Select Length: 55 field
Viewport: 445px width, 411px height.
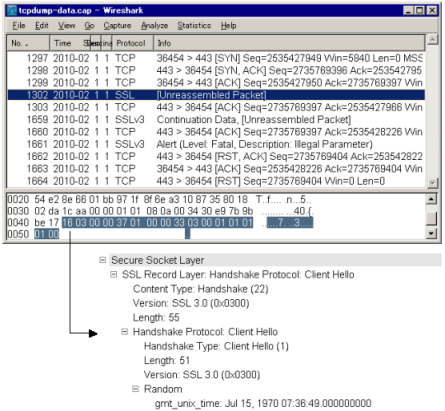click(156, 318)
